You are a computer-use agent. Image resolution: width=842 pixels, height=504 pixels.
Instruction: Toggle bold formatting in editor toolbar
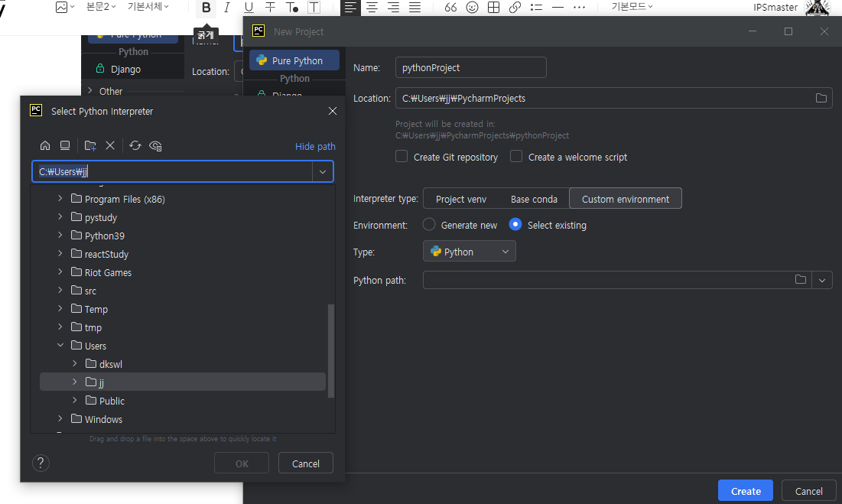point(206,8)
